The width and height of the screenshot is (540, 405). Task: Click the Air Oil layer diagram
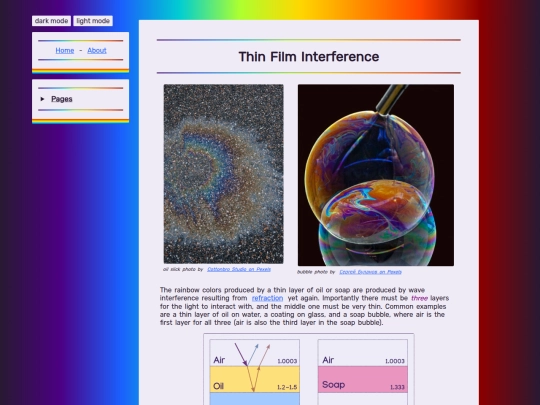click(x=255, y=372)
